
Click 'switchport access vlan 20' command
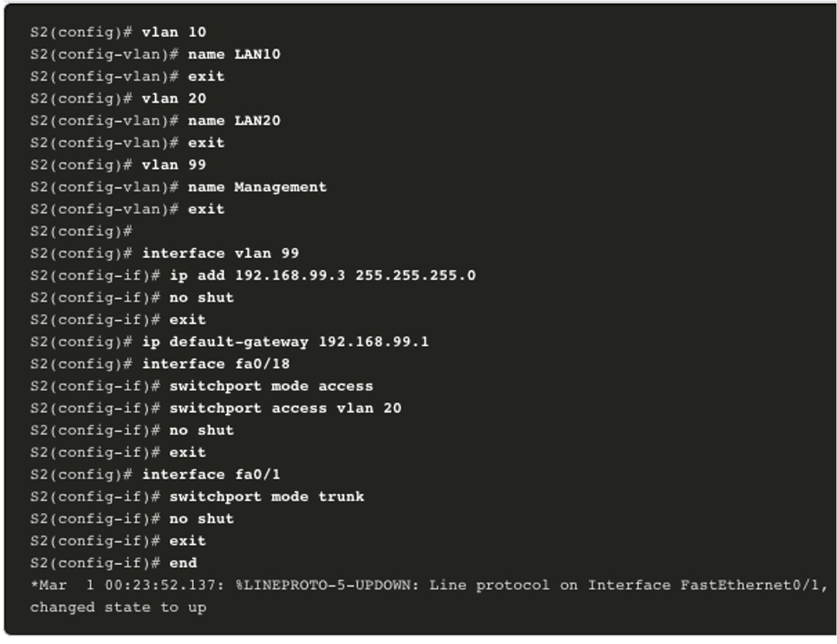tap(285, 408)
